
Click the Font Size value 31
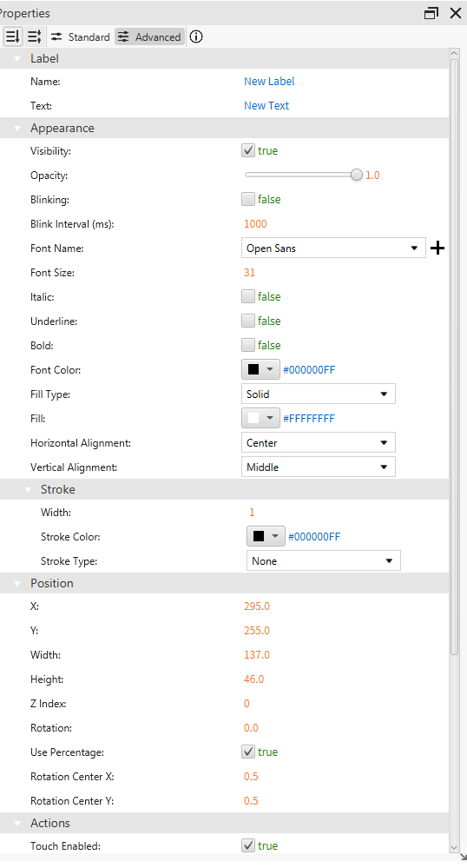pos(249,272)
